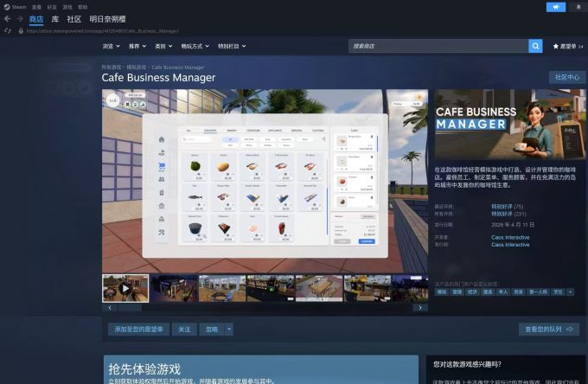Open the wishlist (愿望单) with star icon

568,46
